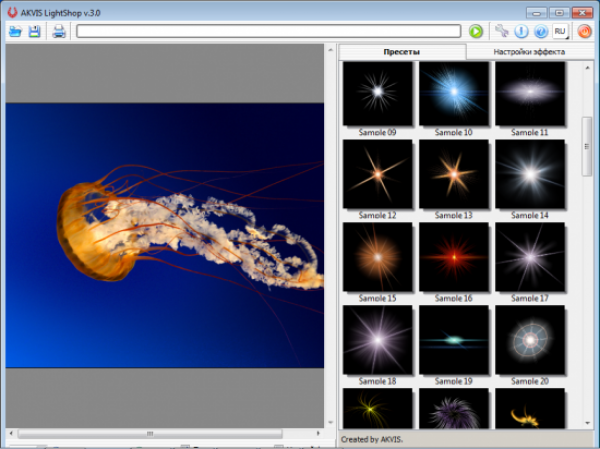Viewport: 600px width, 449px height.
Task: Apply the Sample 13 star preset
Action: [x=454, y=174]
